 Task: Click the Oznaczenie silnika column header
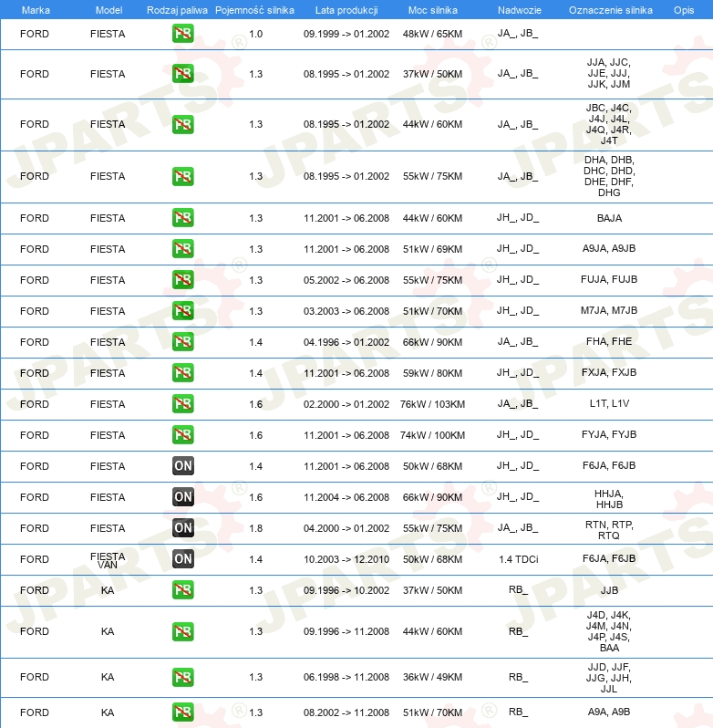coord(611,10)
